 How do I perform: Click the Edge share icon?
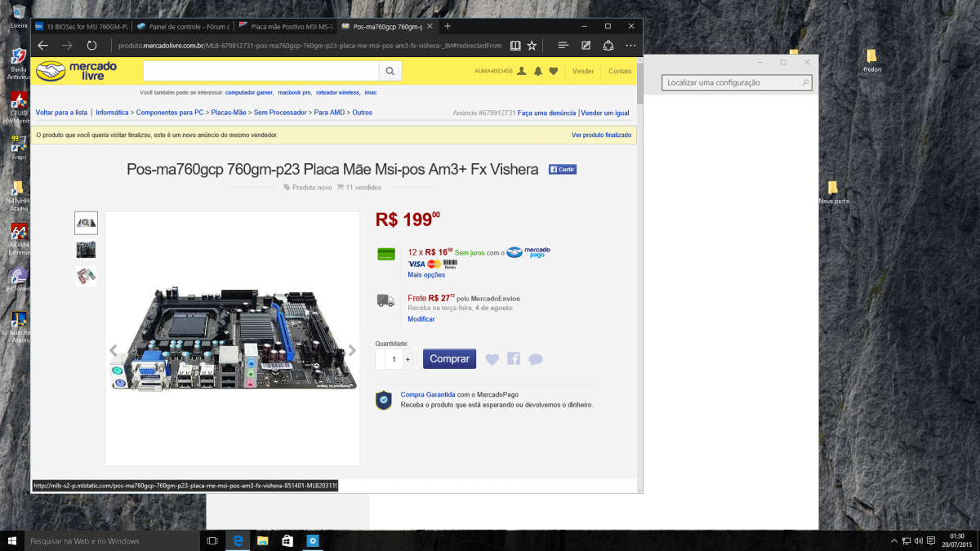point(608,46)
